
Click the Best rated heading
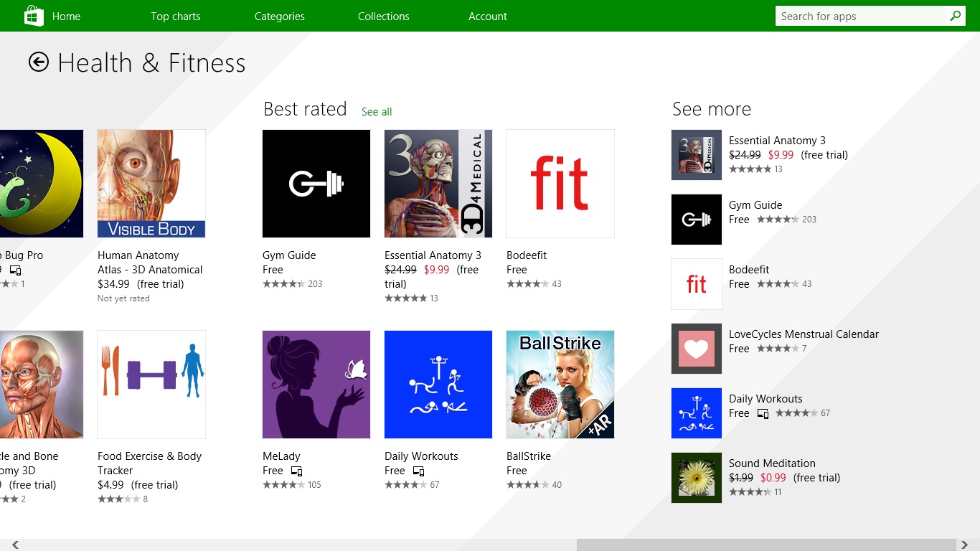(305, 109)
